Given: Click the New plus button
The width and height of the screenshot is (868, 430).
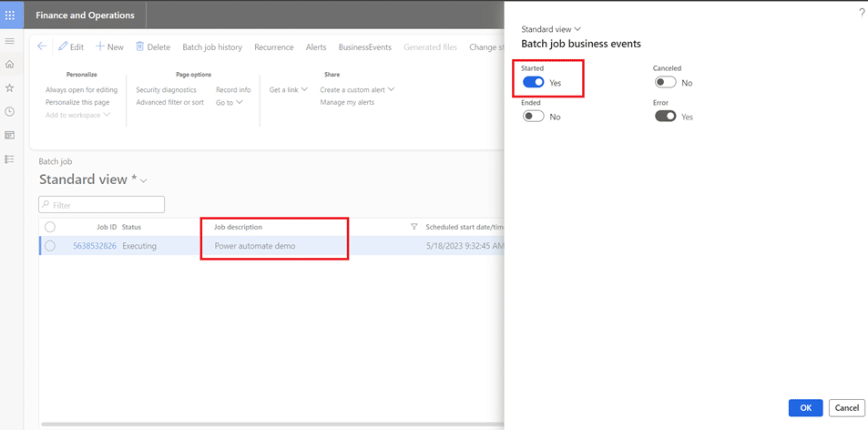Looking at the screenshot, I should [x=109, y=47].
